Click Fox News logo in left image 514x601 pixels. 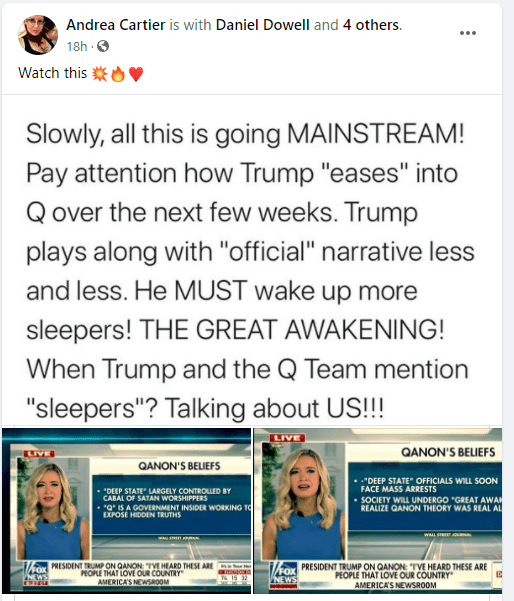[36, 573]
